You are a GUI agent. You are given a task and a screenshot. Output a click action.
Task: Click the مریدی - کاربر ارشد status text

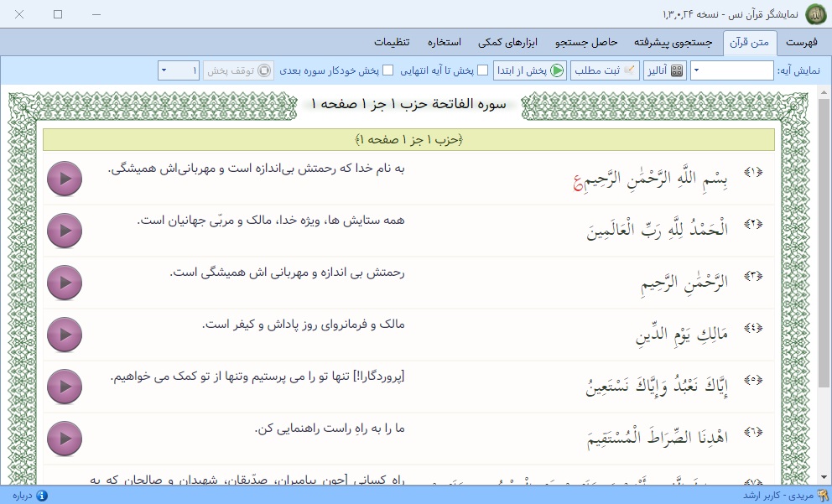click(x=777, y=496)
